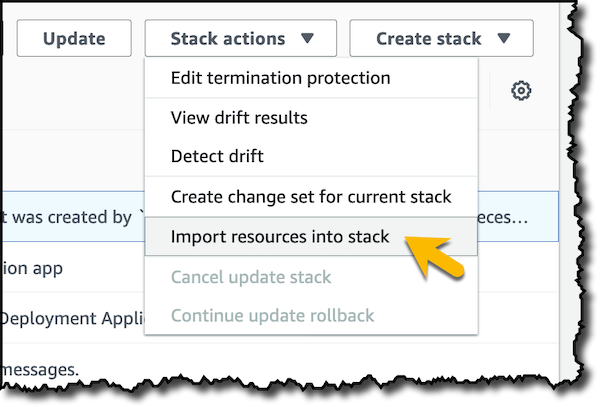Click the row ending with 'ion app'
The height and width of the screenshot is (407, 600).
tap(31, 269)
